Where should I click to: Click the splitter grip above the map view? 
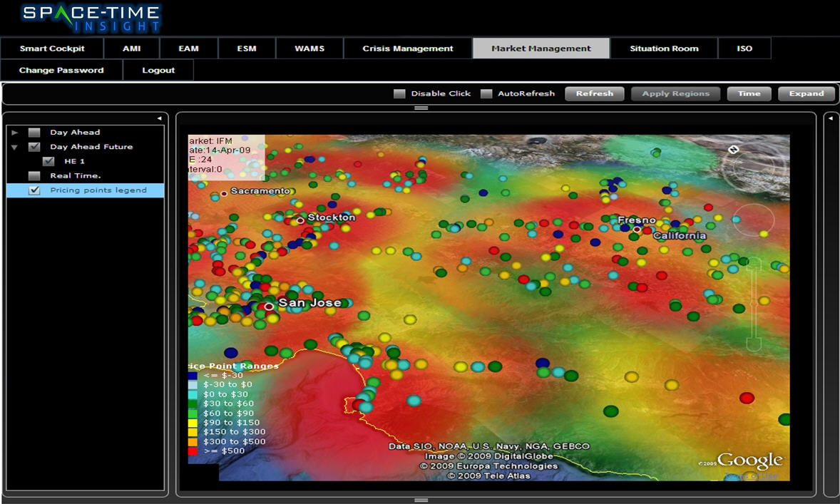tap(421, 109)
